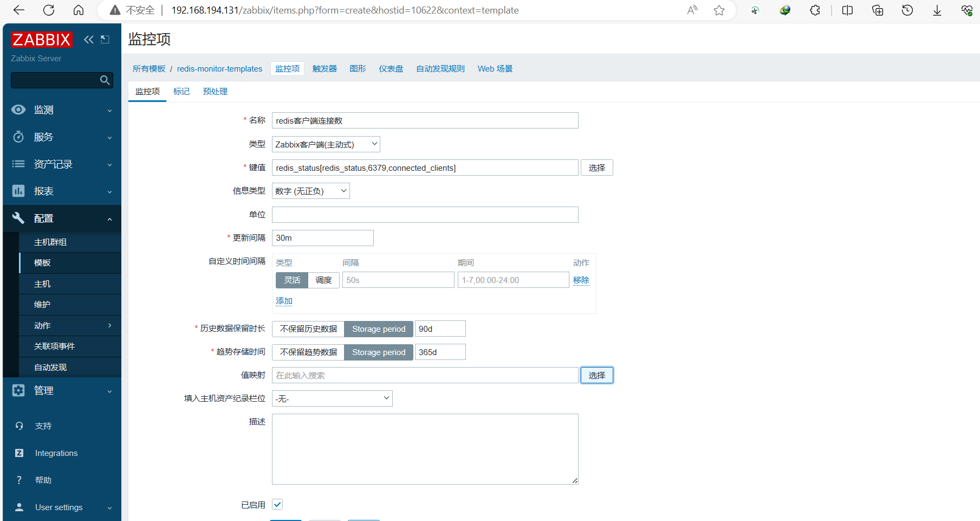Choose 不保留趋势数据 option
This screenshot has height=521, width=980.
308,352
